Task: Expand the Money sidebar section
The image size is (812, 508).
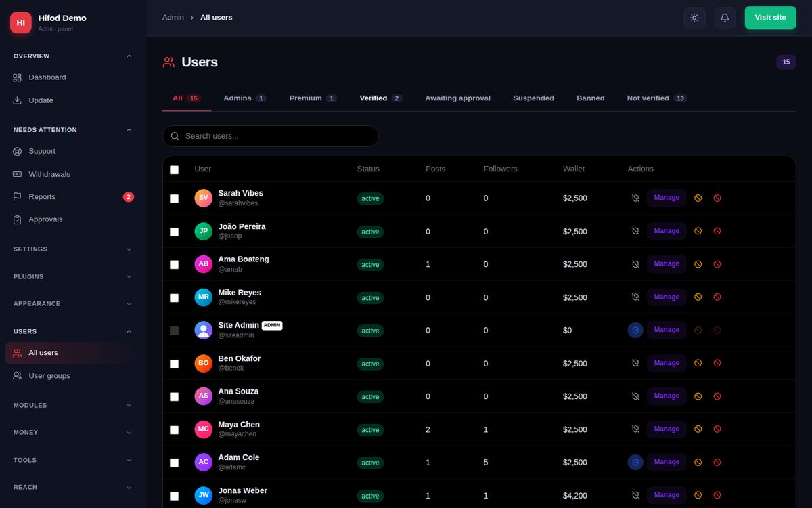Action: coord(73,433)
